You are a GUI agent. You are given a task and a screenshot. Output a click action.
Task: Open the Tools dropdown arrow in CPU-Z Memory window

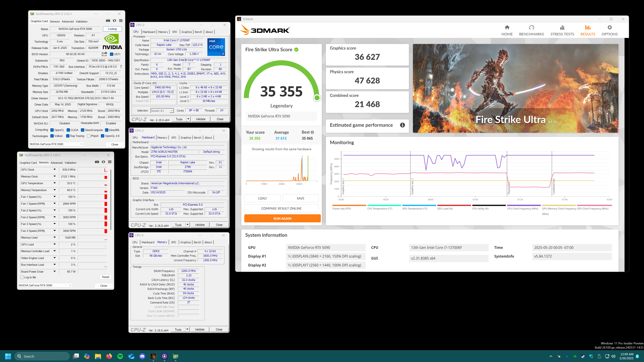click(x=187, y=329)
